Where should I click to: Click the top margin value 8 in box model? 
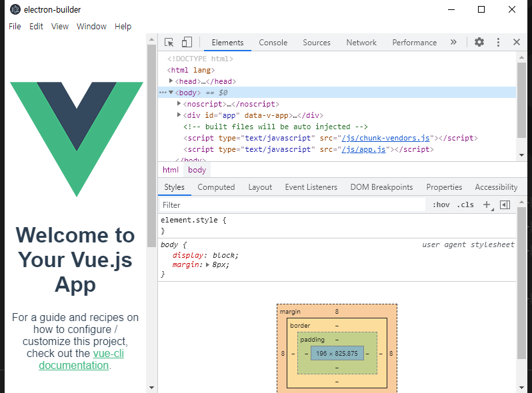pos(337,311)
